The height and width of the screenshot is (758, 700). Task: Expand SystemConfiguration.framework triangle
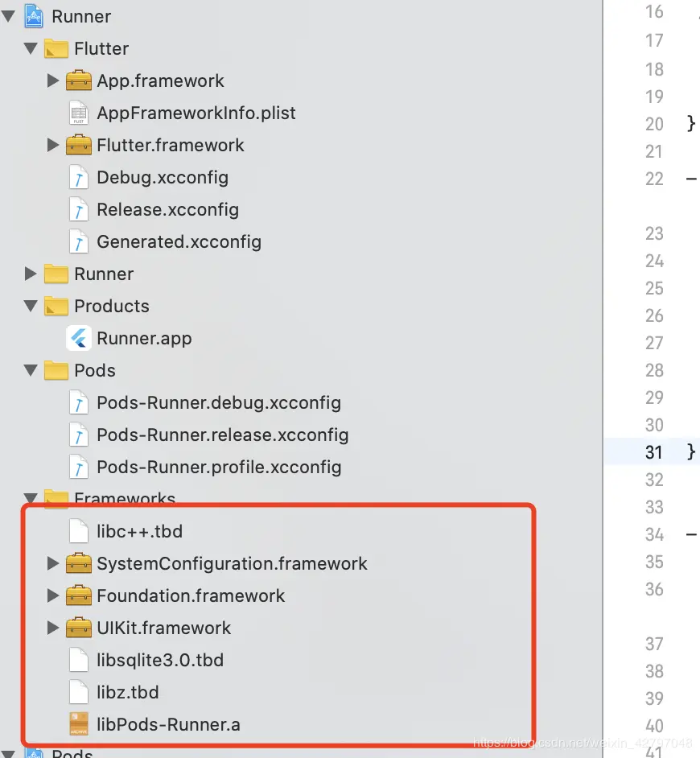tap(52, 563)
